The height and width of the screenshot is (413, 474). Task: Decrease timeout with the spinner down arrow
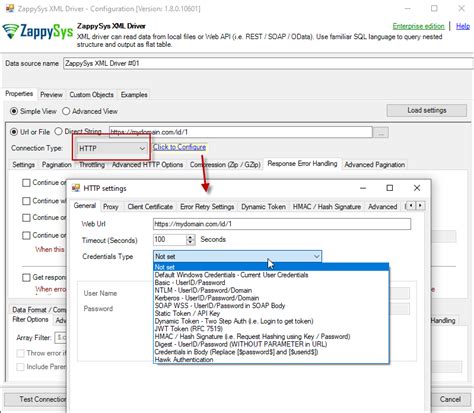pyautogui.click(x=190, y=242)
